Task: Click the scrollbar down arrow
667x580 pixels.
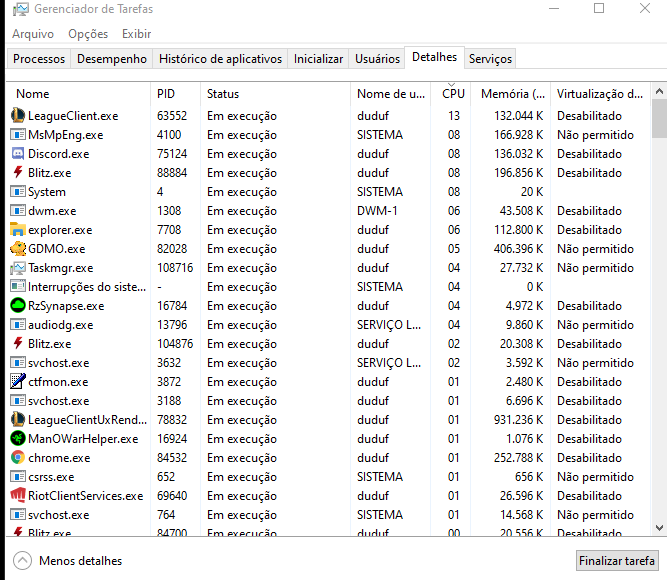Action: 659,528
